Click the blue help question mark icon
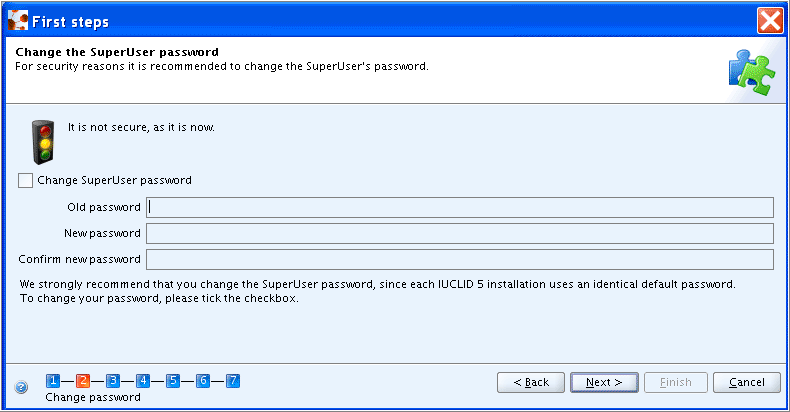 (x=21, y=387)
